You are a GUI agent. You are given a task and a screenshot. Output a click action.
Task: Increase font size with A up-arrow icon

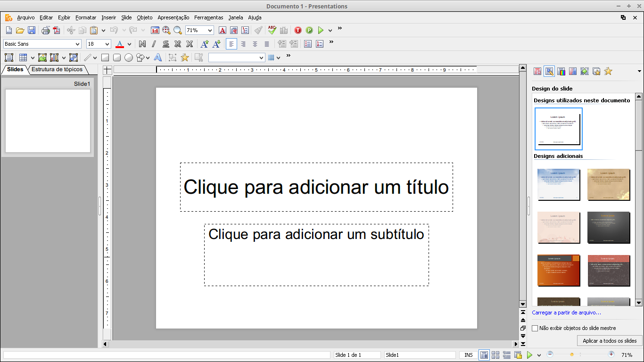pyautogui.click(x=205, y=44)
